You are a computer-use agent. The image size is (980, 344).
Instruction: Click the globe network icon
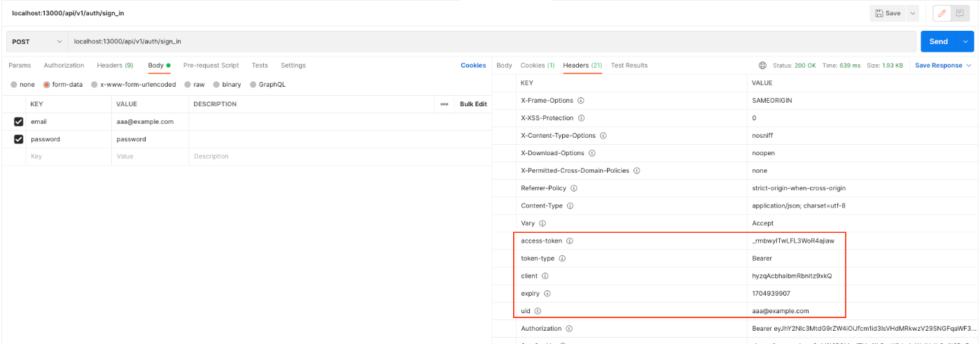762,66
